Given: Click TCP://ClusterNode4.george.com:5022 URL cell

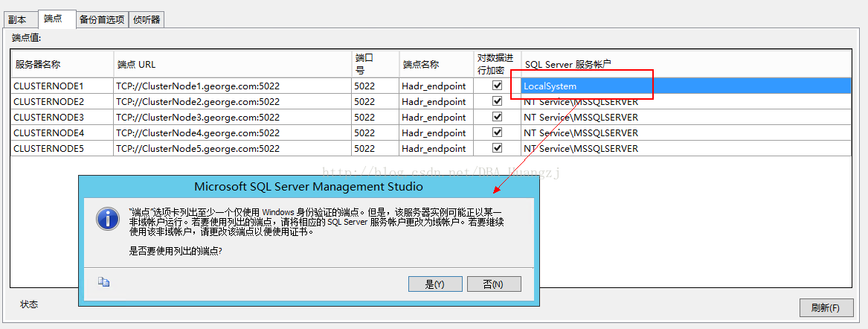Looking at the screenshot, I should pos(233,132).
